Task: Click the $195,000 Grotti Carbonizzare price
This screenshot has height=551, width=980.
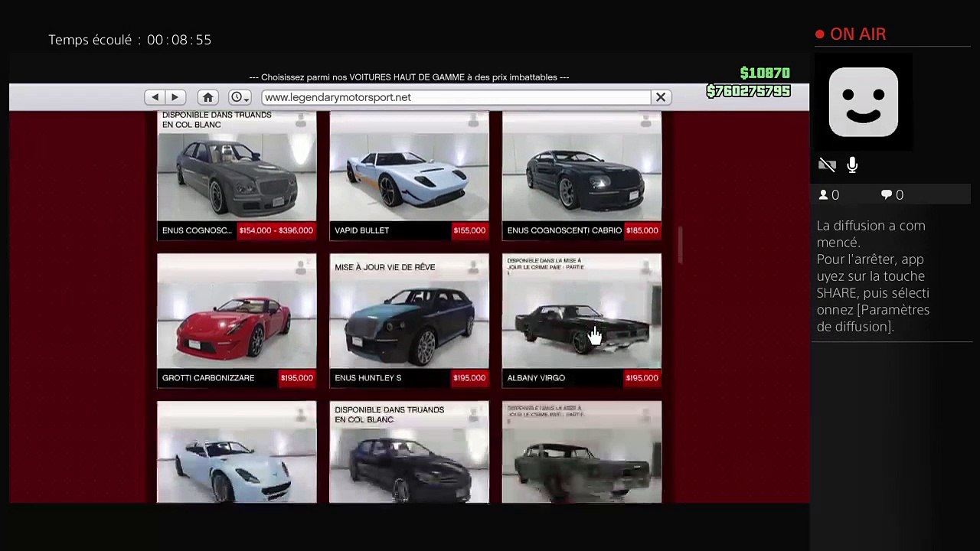Action: click(x=296, y=378)
